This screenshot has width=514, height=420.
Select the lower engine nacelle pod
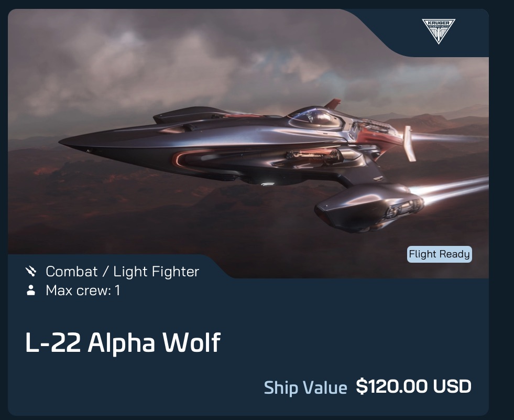click(x=369, y=207)
